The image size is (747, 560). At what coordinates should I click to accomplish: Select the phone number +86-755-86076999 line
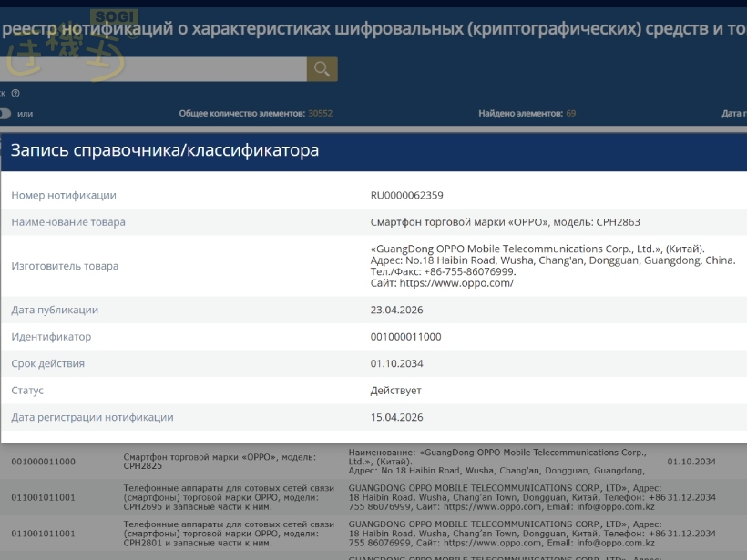click(443, 272)
